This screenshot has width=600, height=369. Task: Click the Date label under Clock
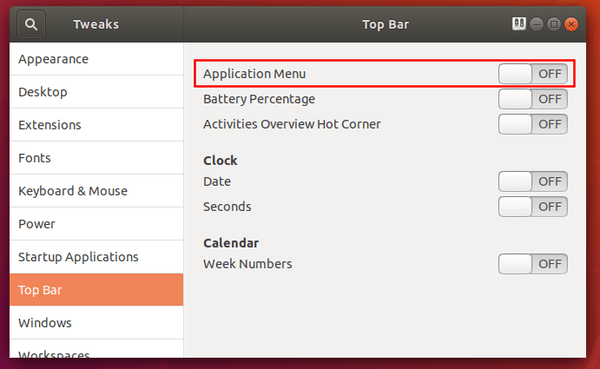pyautogui.click(x=217, y=181)
